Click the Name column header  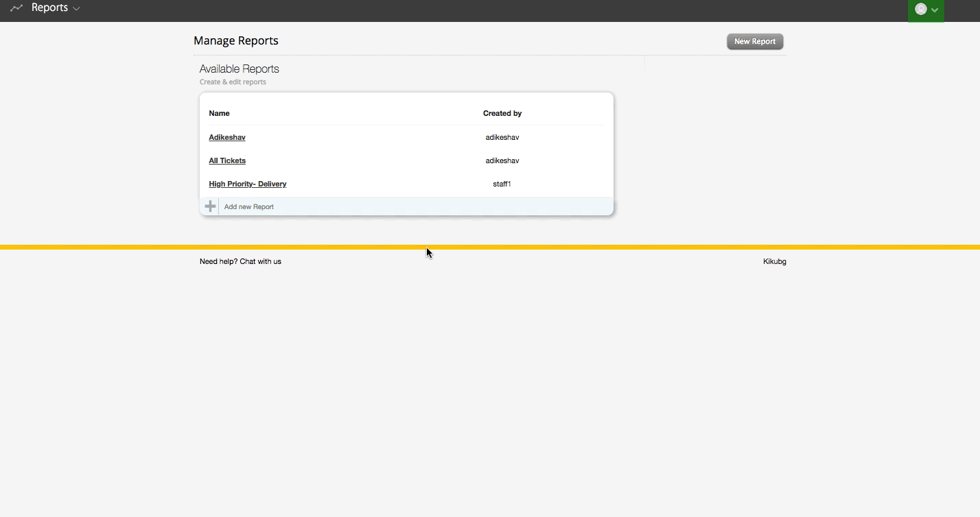coord(219,113)
